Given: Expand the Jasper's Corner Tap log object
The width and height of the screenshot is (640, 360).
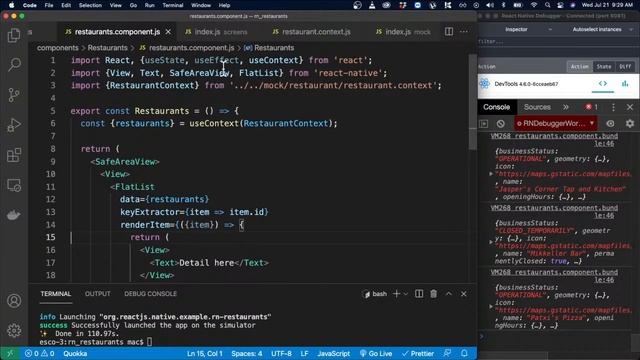Looking at the screenshot, I should [491, 174].
